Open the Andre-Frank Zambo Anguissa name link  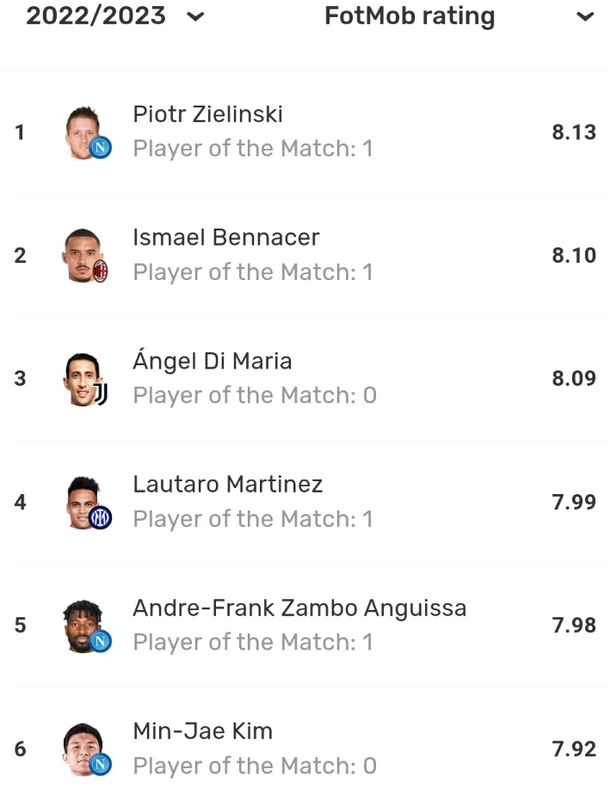point(299,608)
